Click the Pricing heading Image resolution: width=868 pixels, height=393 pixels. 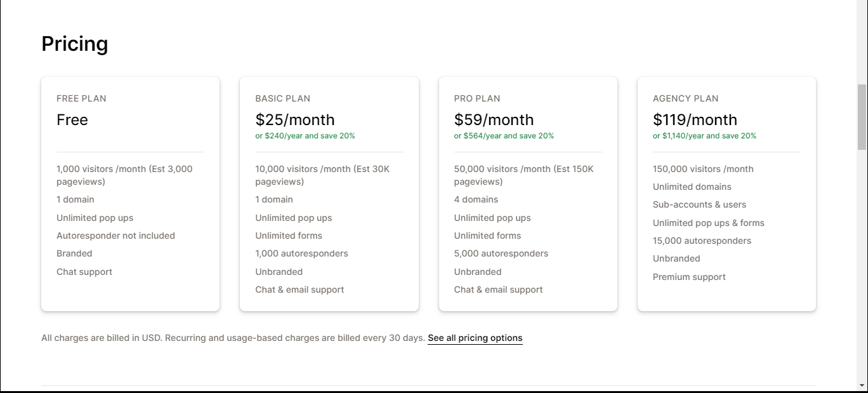[75, 44]
